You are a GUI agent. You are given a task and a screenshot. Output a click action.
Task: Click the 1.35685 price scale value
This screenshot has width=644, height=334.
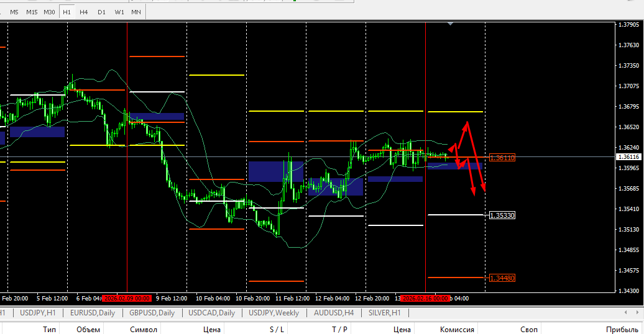coord(629,188)
